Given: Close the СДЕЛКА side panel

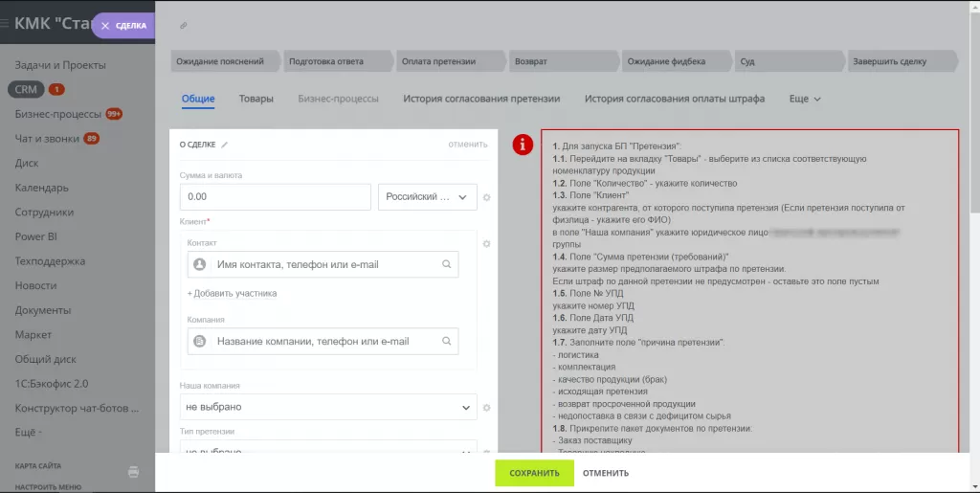Looking at the screenshot, I should [x=105, y=26].
